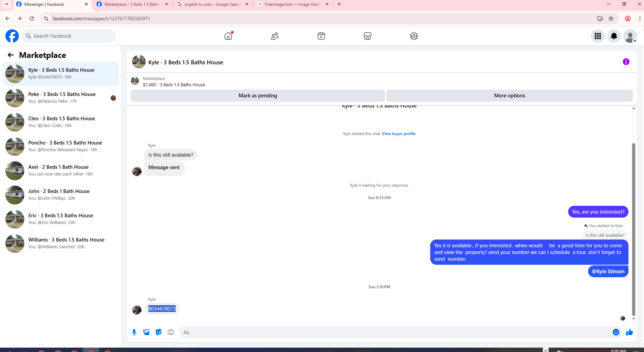Click More options button

click(x=509, y=96)
